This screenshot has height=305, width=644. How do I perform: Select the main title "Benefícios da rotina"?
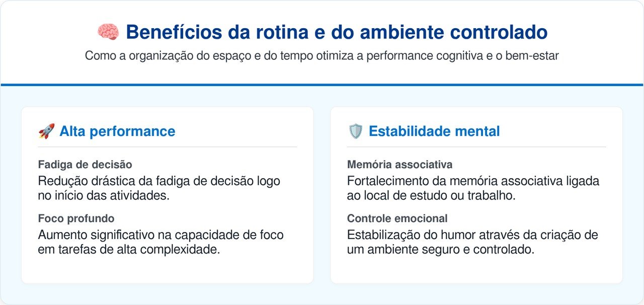click(336, 32)
